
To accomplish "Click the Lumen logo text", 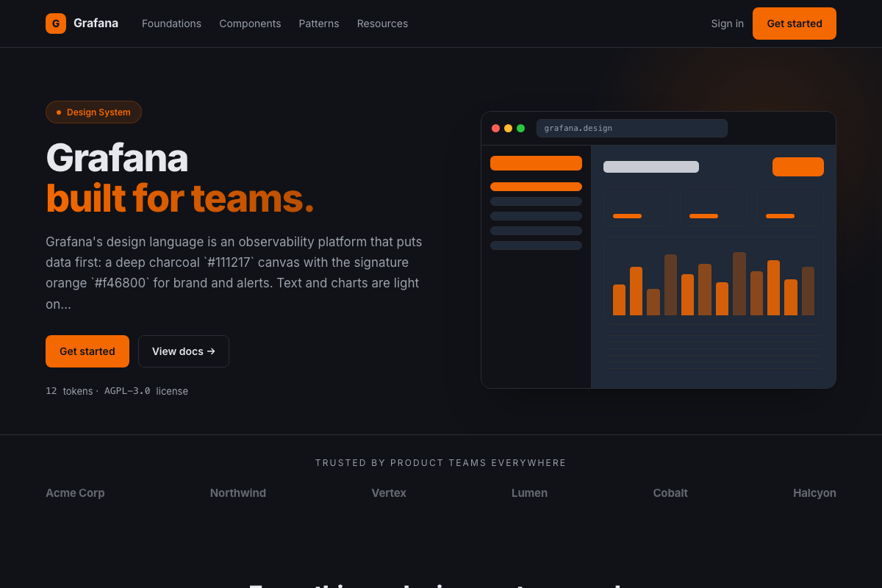I will coord(529,493).
